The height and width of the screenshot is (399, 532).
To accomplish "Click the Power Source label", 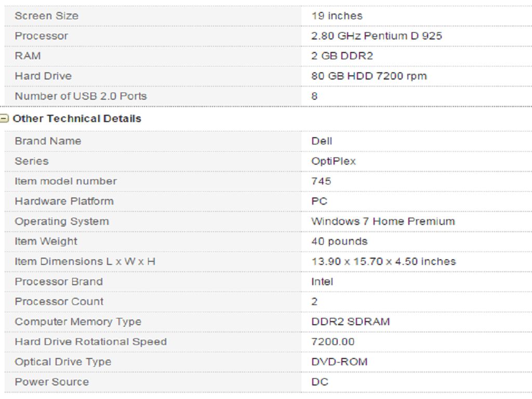I will pyautogui.click(x=51, y=382).
